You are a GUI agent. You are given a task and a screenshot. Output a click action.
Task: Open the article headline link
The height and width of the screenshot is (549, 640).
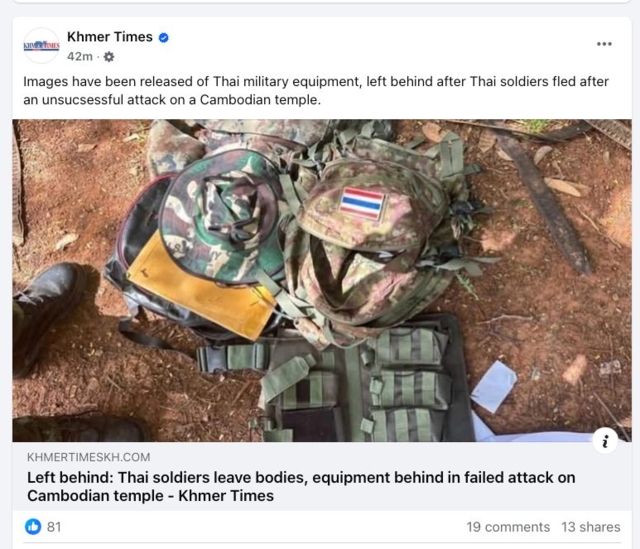(x=301, y=487)
